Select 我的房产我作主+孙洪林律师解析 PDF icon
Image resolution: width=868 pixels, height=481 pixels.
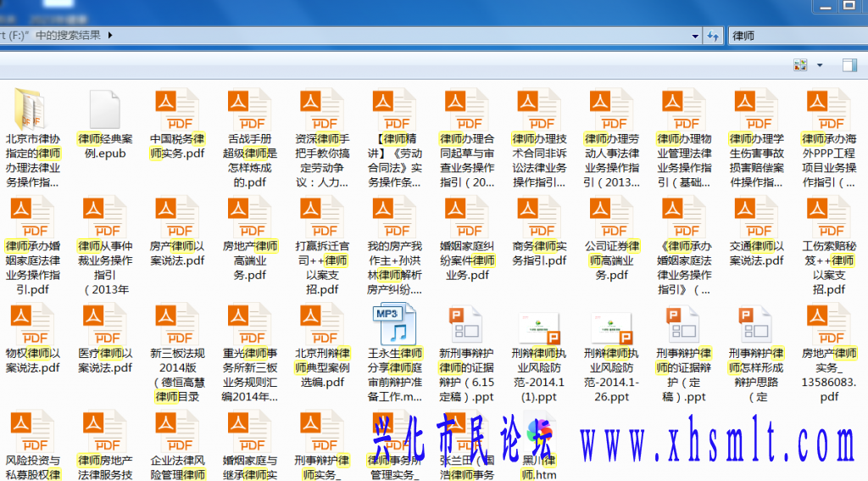394,216
